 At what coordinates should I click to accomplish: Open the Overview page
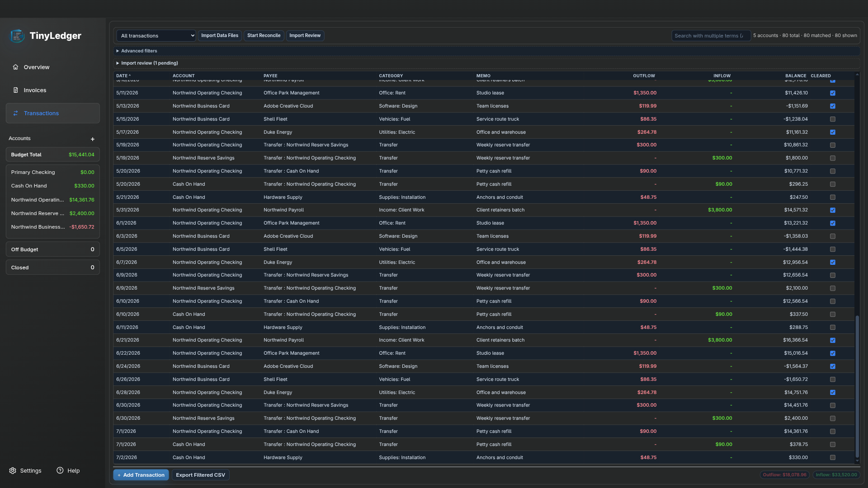coord(52,67)
